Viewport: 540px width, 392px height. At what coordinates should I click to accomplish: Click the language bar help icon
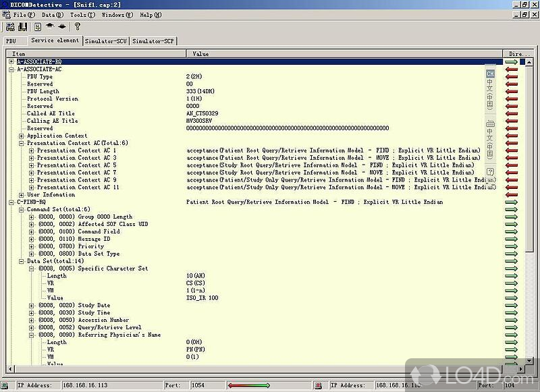tap(491, 172)
